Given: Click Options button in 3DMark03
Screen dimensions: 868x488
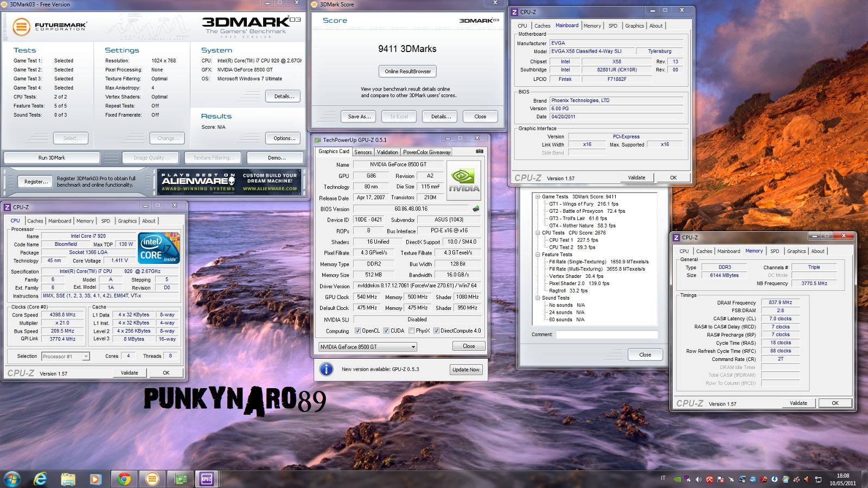Looking at the screenshot, I should tap(284, 138).
